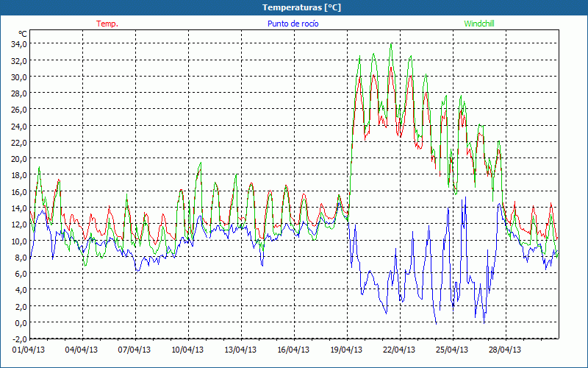Click the 0,0 y-axis value
This screenshot has height=368, width=588.
point(21,322)
